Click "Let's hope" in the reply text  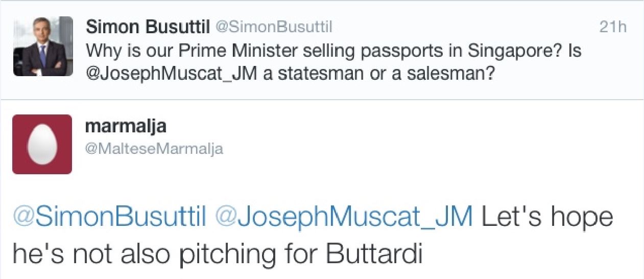[x=546, y=217]
